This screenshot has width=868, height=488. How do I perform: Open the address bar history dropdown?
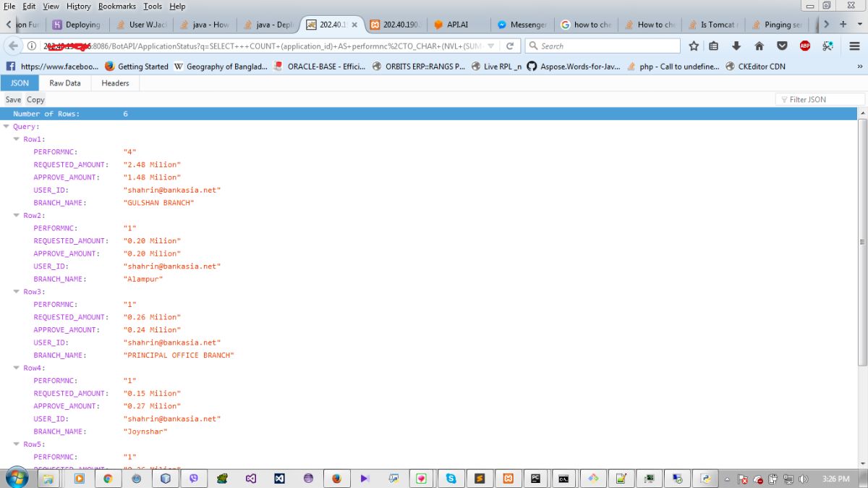pyautogui.click(x=491, y=46)
